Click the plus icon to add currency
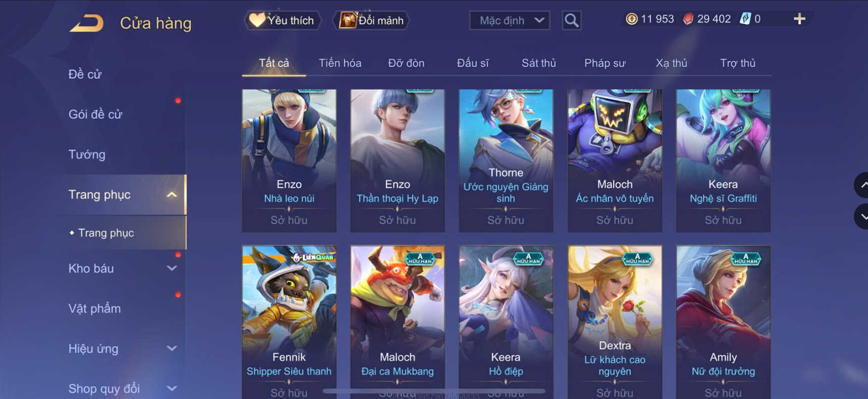Image resolution: width=868 pixels, height=399 pixels. point(799,19)
